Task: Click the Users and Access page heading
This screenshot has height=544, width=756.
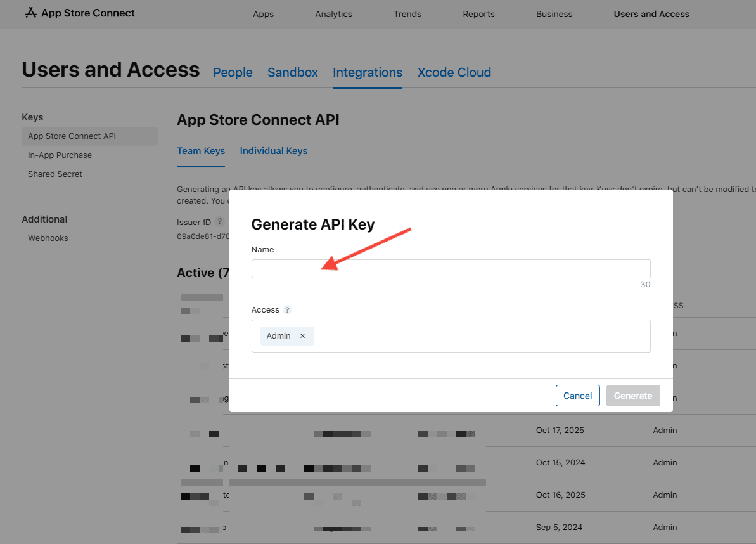Action: click(110, 70)
